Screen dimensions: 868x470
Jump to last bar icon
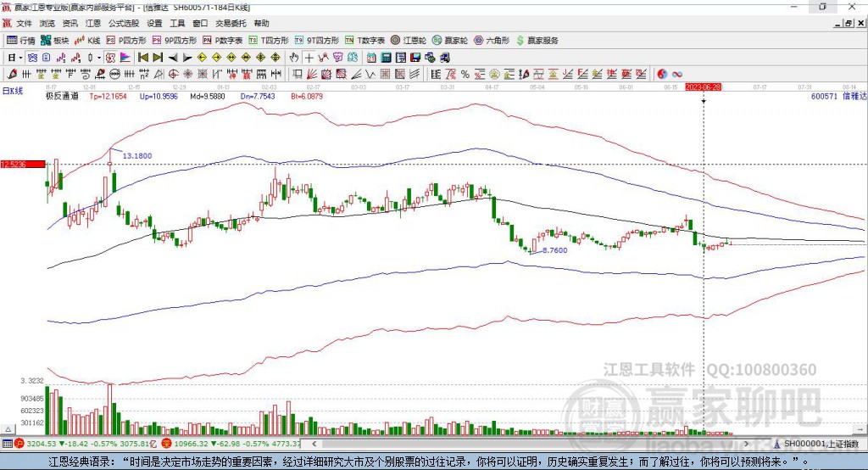point(158,58)
